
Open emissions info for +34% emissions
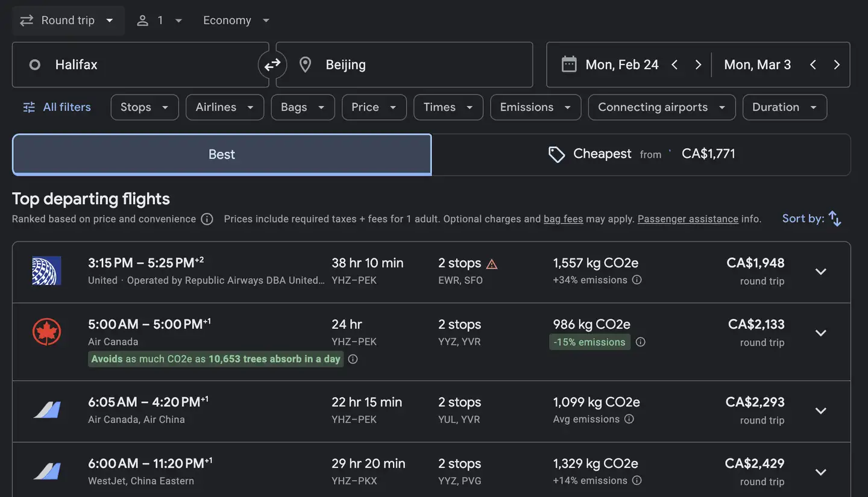637,280
